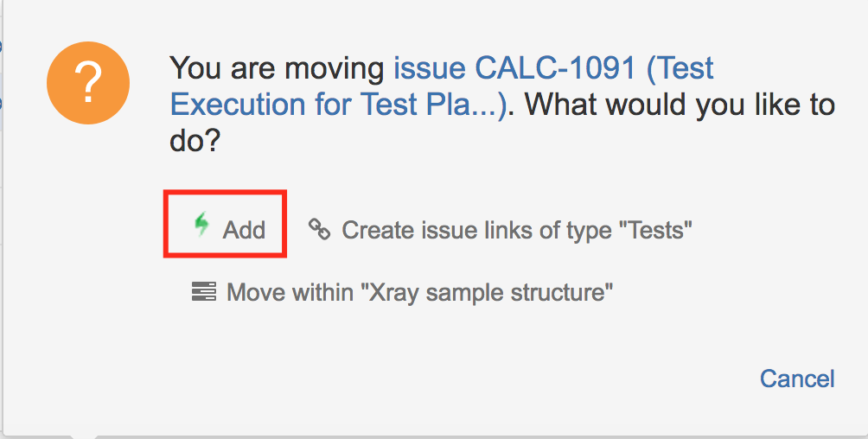Click the "You are moving" heading text
This screenshot has width=868, height=439.
coord(278,68)
